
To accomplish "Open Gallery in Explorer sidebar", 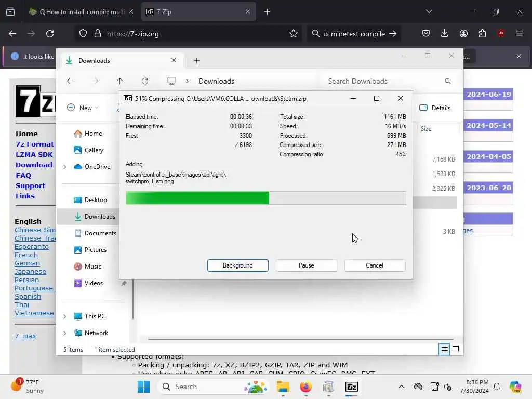I will tap(88, 150).
